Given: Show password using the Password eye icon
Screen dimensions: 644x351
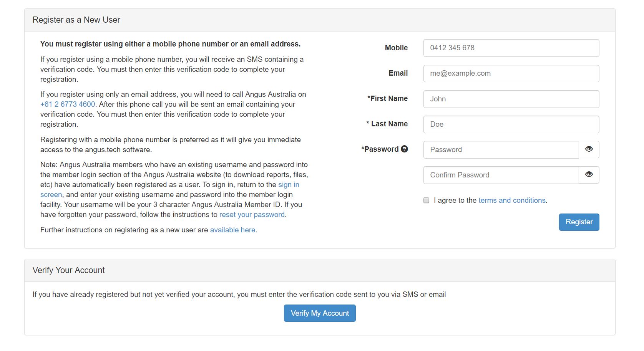Looking at the screenshot, I should pos(589,149).
